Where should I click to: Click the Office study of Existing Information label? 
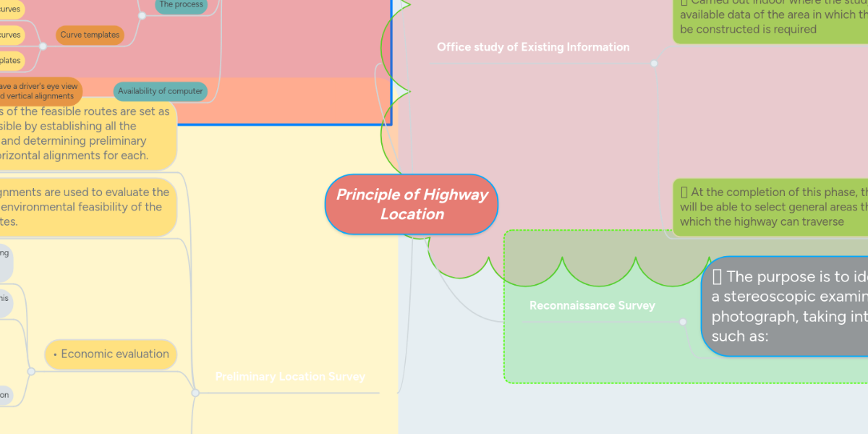pos(533,47)
